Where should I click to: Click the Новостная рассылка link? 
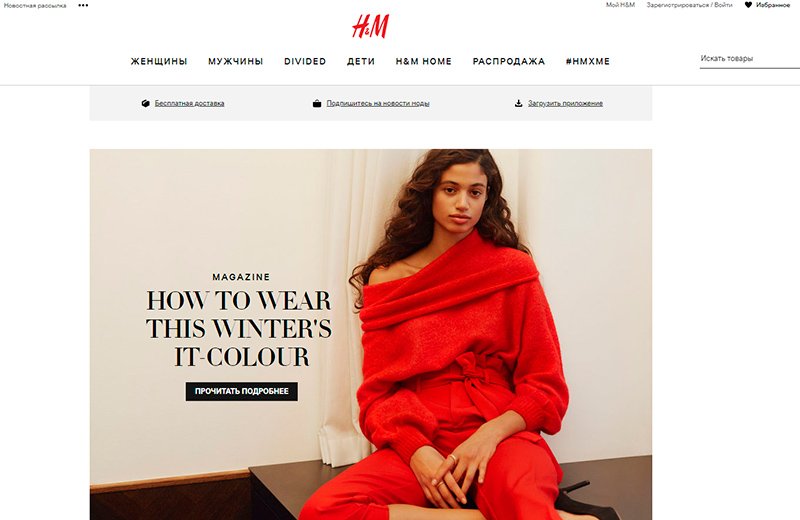[35, 6]
